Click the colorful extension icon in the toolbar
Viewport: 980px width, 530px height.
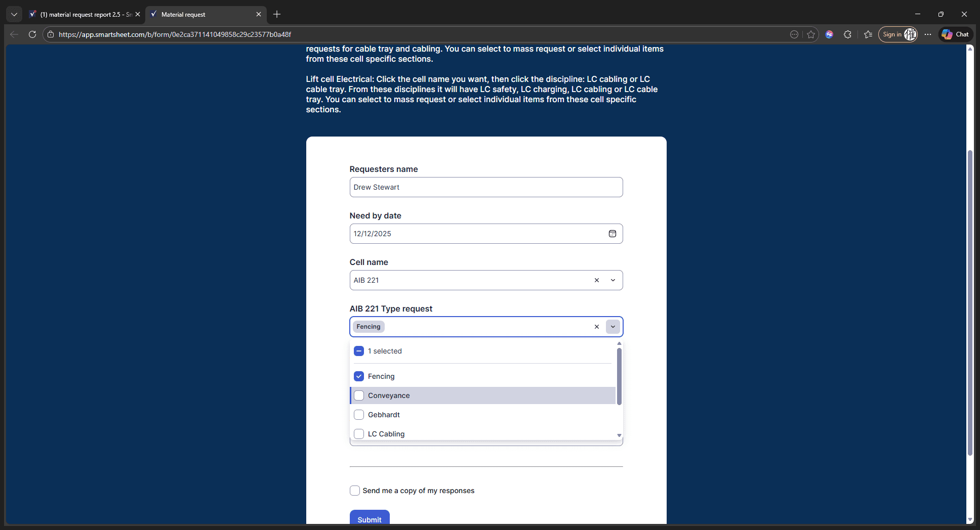tap(829, 34)
